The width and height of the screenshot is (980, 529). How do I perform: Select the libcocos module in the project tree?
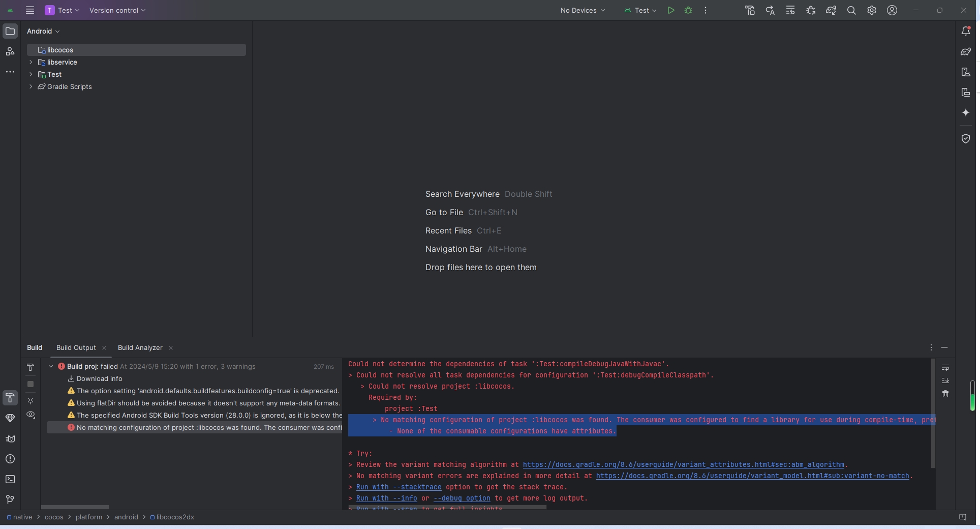(136, 50)
